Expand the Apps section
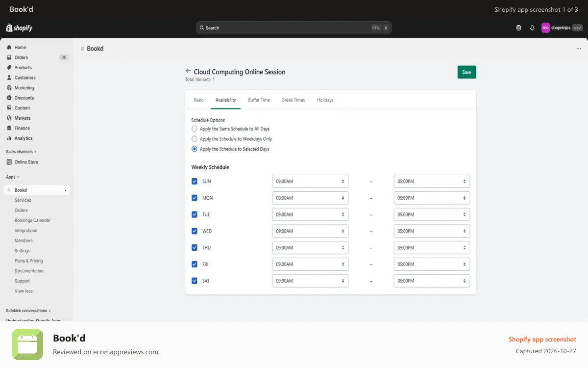This screenshot has height=368, width=588. (13, 177)
